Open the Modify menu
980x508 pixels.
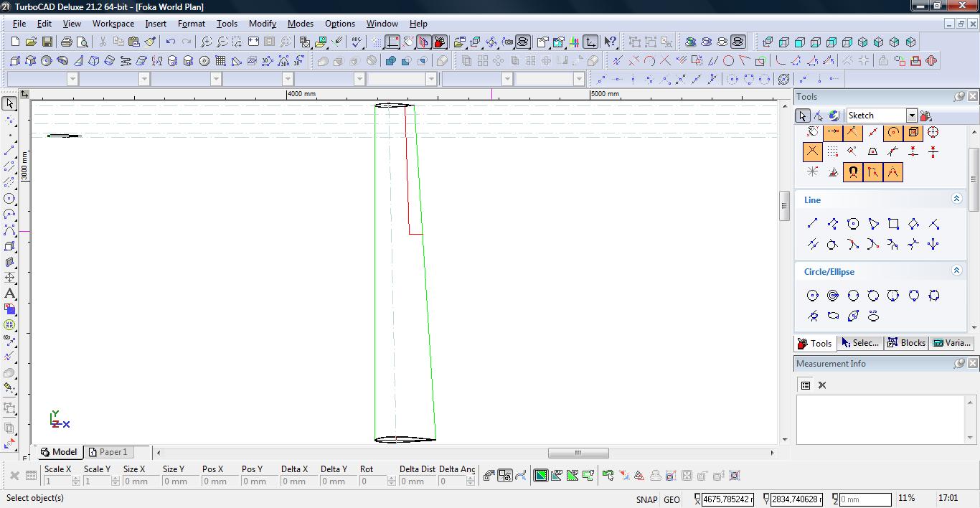coord(262,24)
